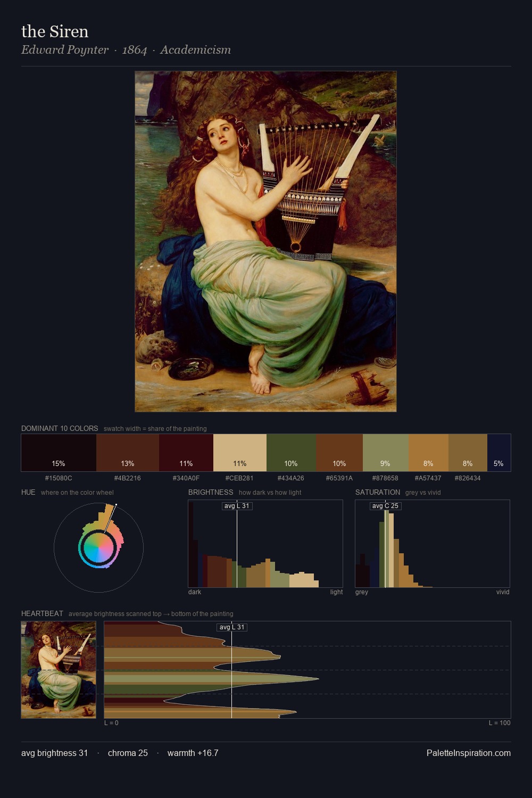Click the "L = 0" axis label

[x=111, y=723]
